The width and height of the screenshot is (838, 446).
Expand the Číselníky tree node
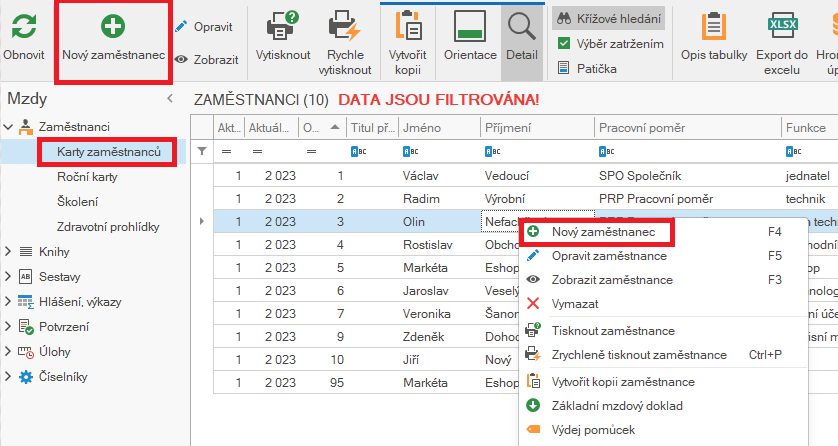8,377
